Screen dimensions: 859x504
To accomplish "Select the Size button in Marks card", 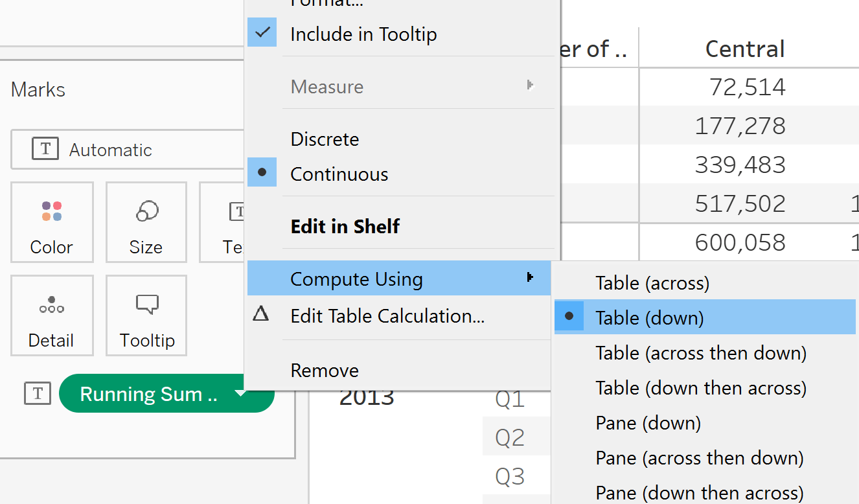I will coord(146,222).
